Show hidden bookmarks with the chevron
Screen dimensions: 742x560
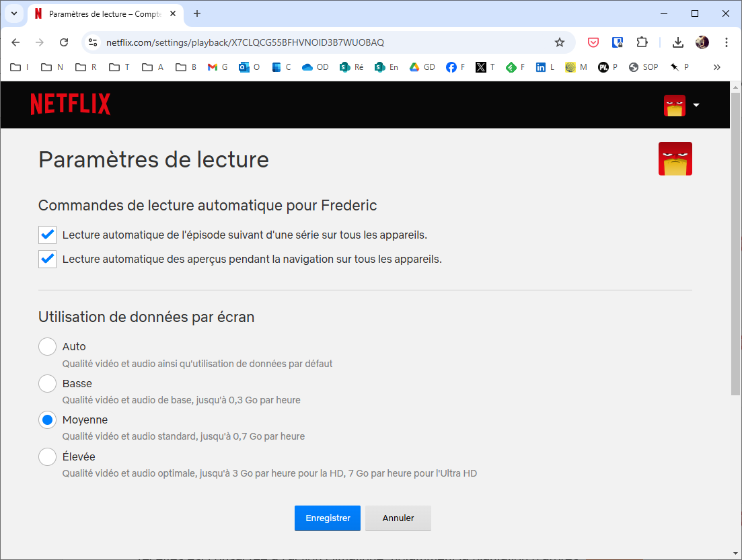click(x=716, y=67)
